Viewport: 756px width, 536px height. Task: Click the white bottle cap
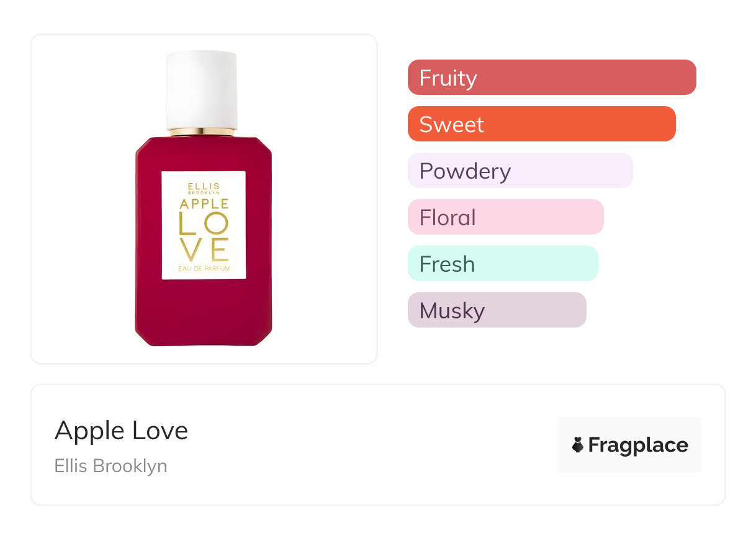[x=202, y=90]
